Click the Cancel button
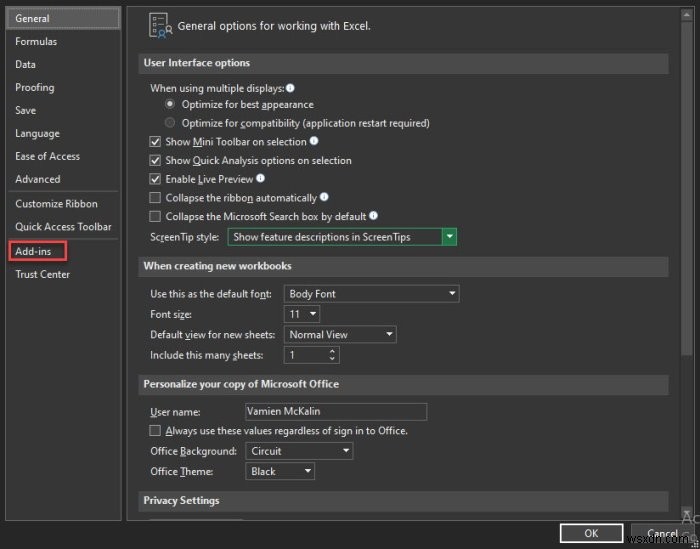The width and height of the screenshot is (700, 549). pyautogui.click(x=662, y=533)
